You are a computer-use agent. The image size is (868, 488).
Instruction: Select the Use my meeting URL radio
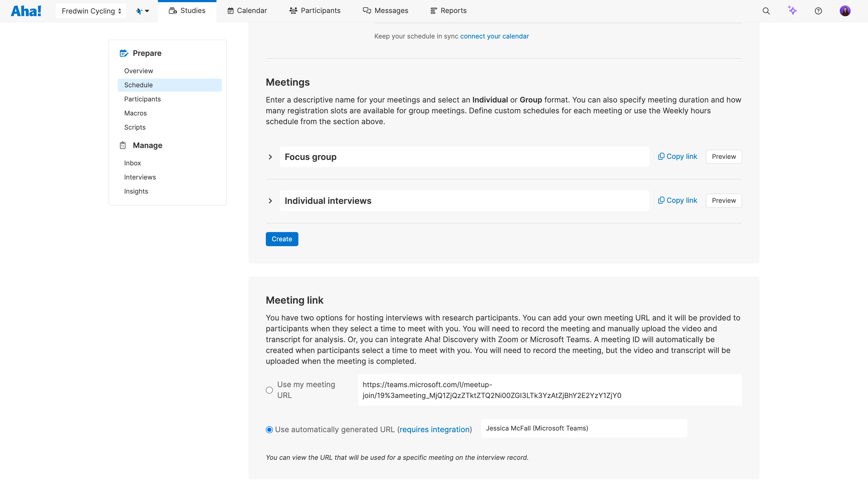269,390
